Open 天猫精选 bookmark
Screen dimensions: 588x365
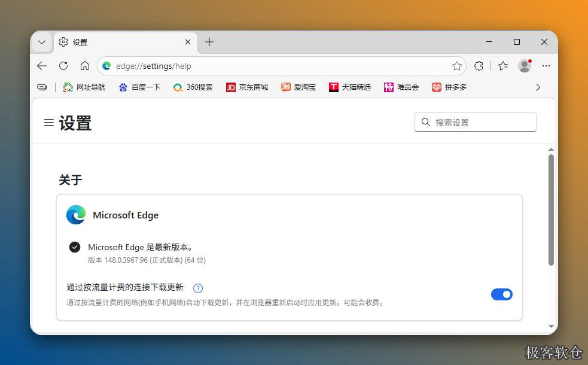click(350, 87)
